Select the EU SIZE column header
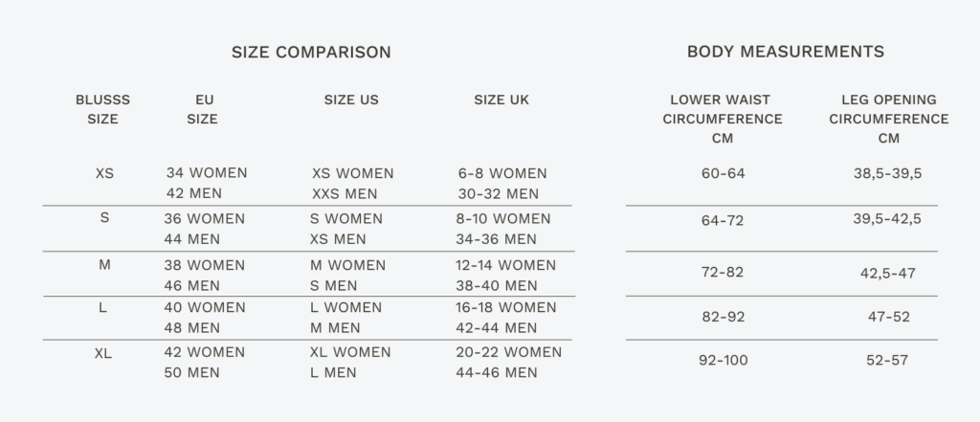 (203, 109)
